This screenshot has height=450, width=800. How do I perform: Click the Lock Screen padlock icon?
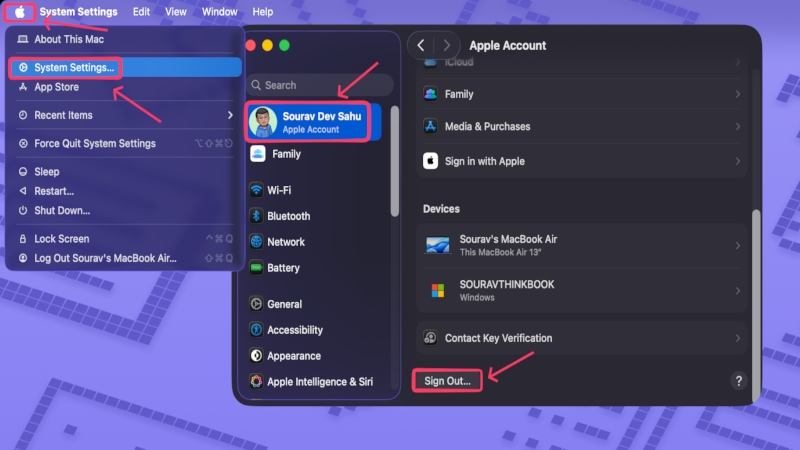click(22, 239)
